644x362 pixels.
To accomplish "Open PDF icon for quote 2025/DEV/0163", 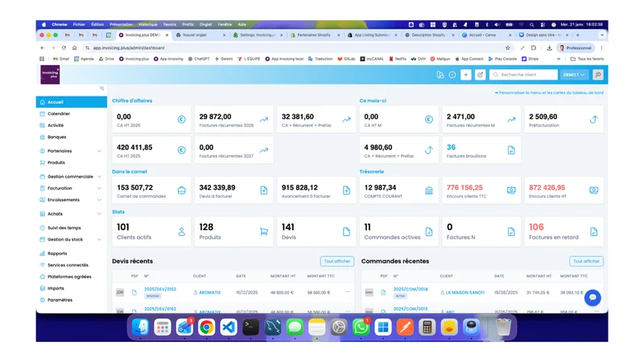I will click(134, 293).
